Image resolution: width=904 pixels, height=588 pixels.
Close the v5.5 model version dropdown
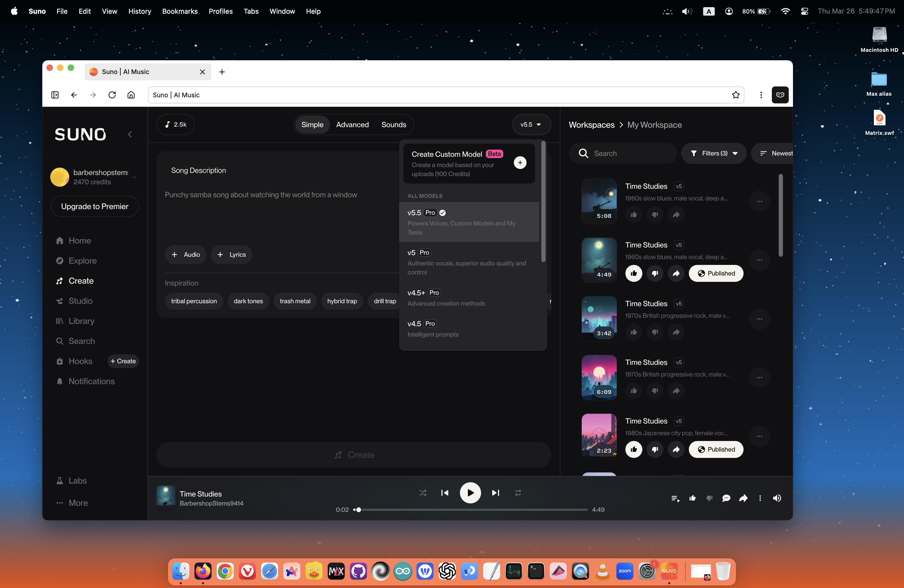pyautogui.click(x=531, y=125)
